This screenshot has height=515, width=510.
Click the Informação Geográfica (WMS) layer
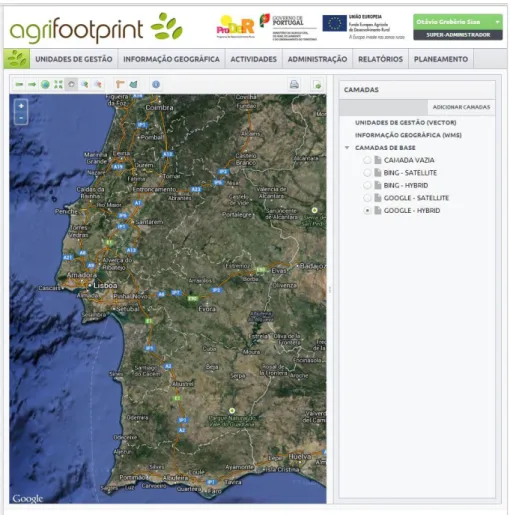point(408,135)
